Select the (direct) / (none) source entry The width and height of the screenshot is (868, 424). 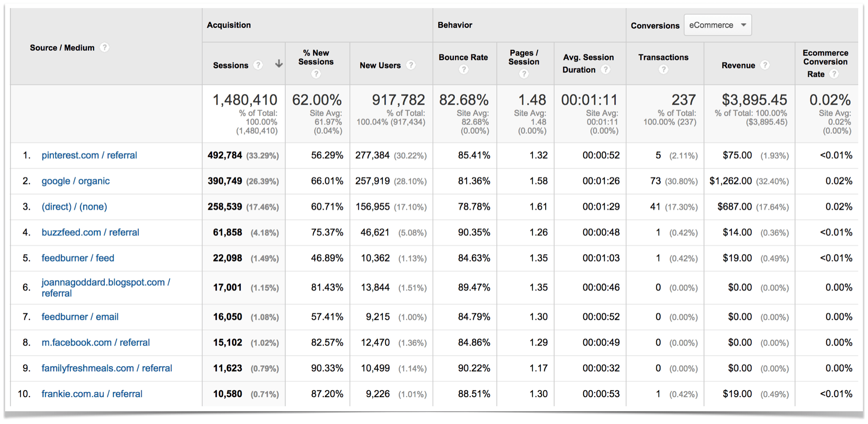[x=74, y=207]
